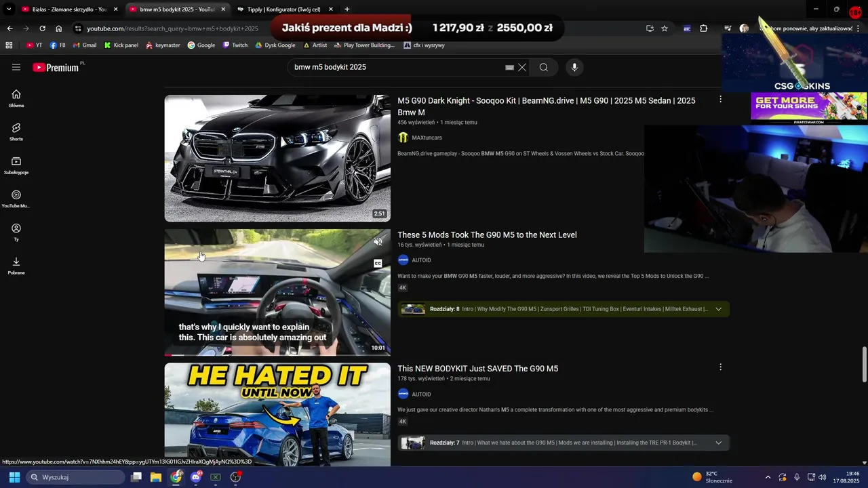The height and width of the screenshot is (488, 868).
Task: Open This NEW BODYKIT Just SAVED title
Action: [477, 369]
